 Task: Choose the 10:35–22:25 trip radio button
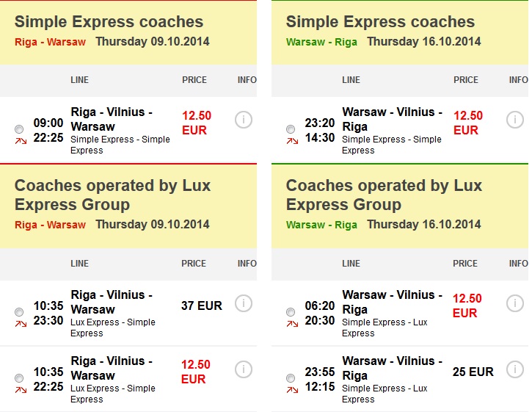19,378
